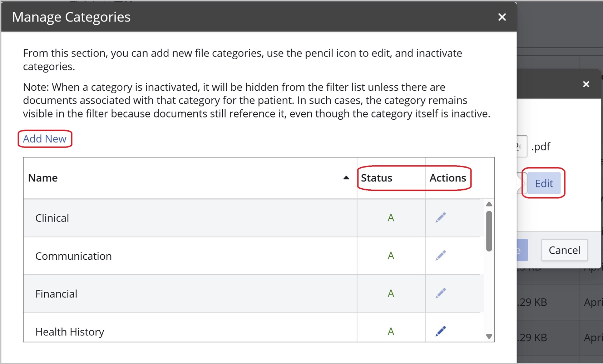Select the Communication category name
603x364 pixels.
coord(73,256)
